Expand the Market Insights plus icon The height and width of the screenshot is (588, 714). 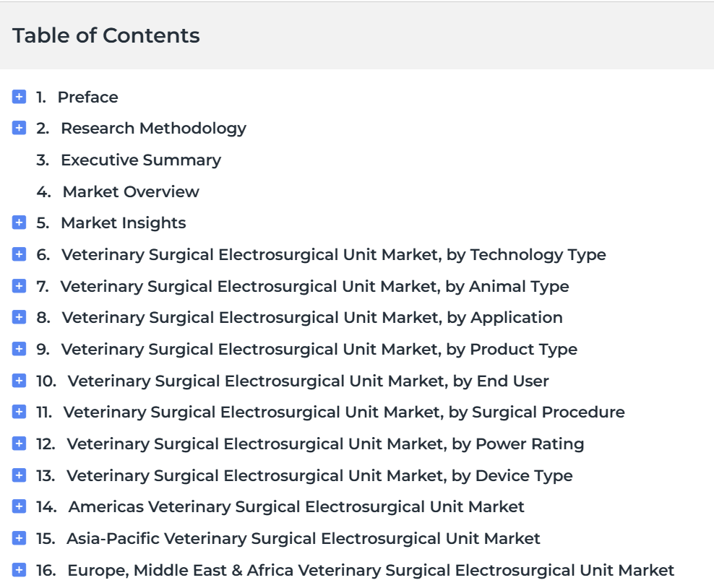19,222
